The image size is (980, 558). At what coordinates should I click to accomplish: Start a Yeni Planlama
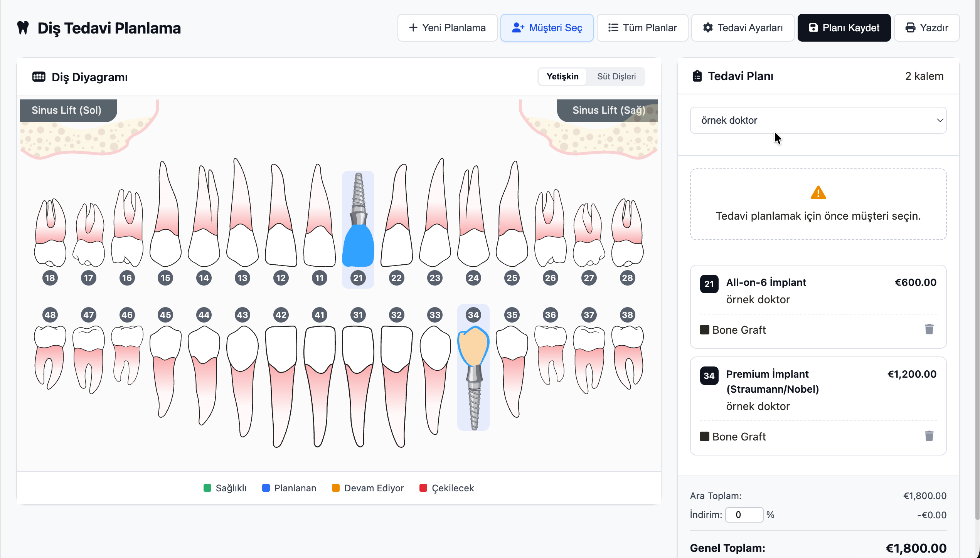click(447, 28)
